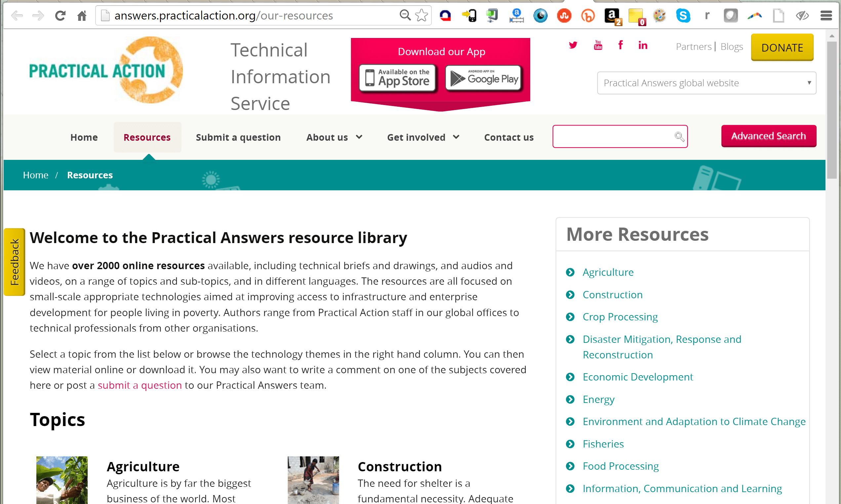The image size is (841, 504).
Task: Click the Skype extension icon
Action: click(683, 16)
